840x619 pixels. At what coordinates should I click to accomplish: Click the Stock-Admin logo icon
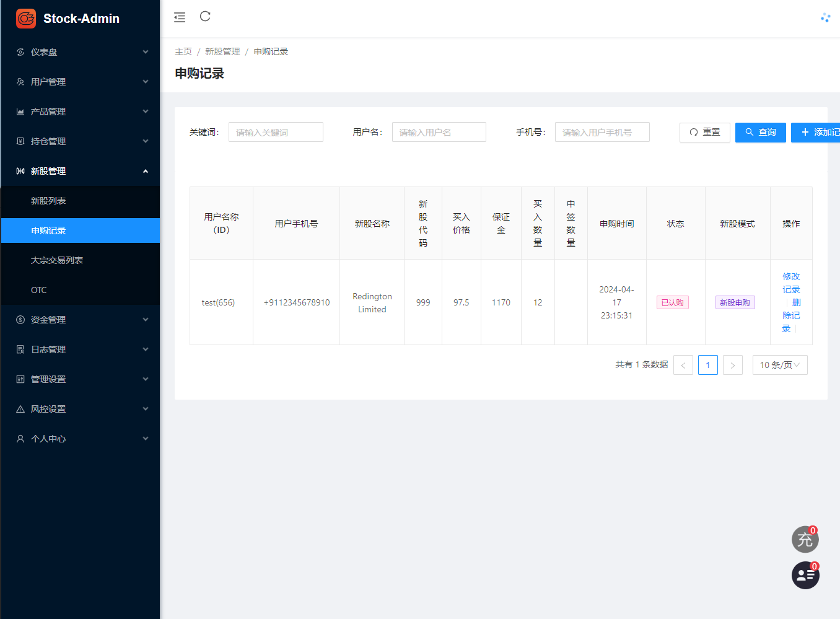click(26, 19)
